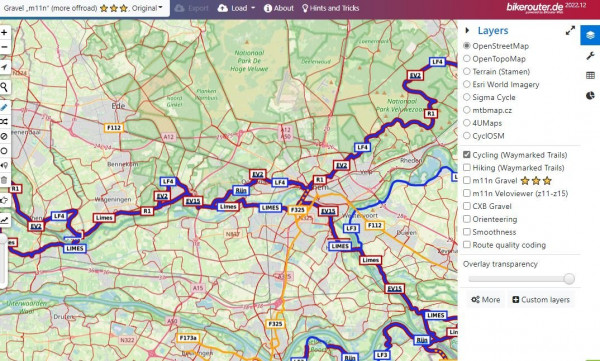
Task: Open the search magnifier tool
Action: [4, 87]
